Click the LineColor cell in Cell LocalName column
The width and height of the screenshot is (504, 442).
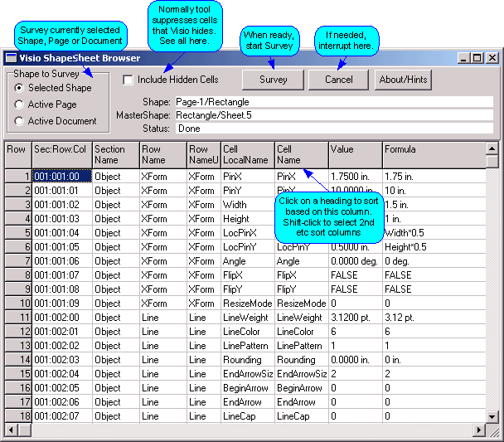pos(248,332)
